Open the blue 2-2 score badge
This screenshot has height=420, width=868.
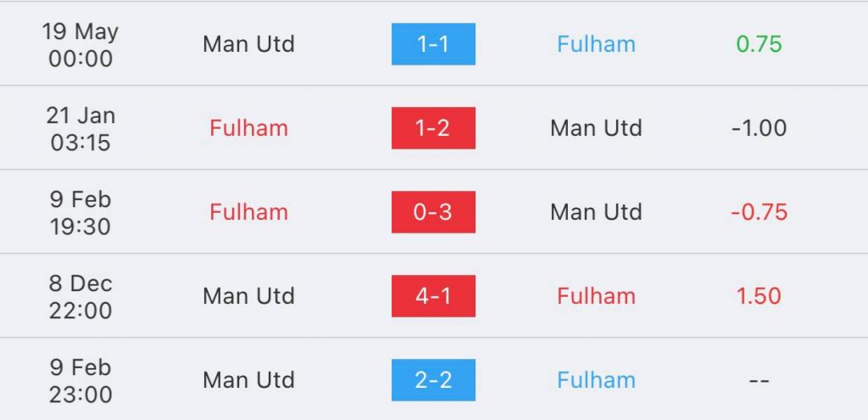pyautogui.click(x=433, y=380)
